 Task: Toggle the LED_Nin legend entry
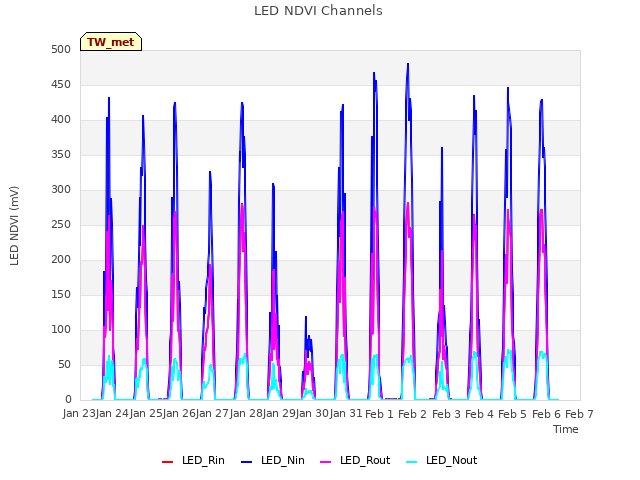point(273,461)
